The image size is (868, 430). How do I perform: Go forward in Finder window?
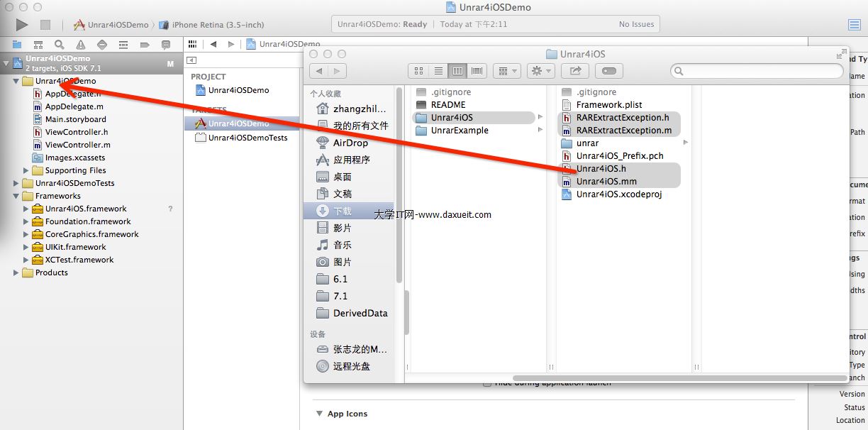tap(338, 70)
